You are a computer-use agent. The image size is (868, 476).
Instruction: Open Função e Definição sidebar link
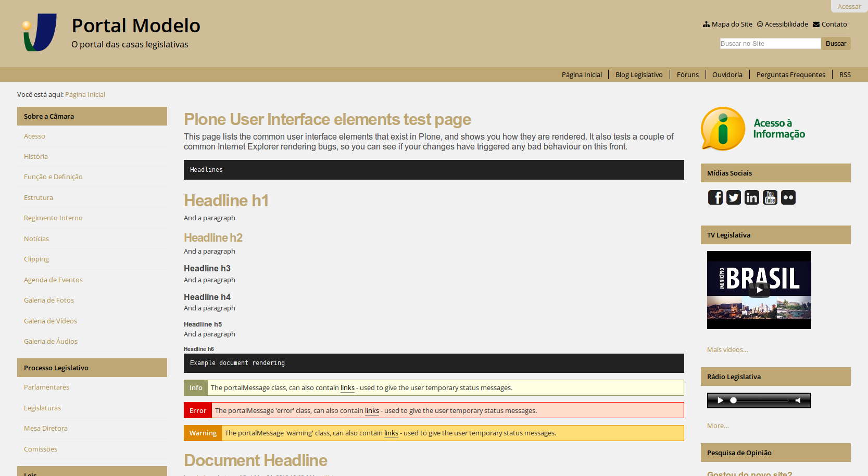tap(53, 177)
